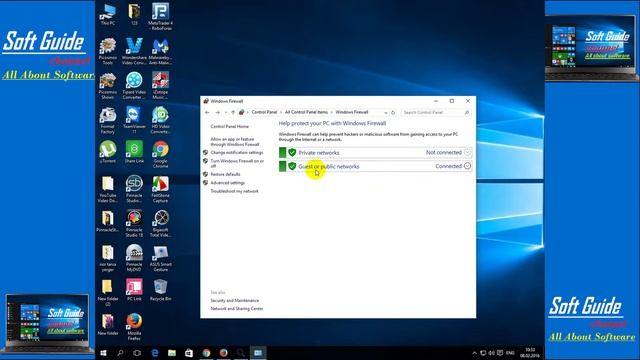Screen dimensions: 640x360
Task: Open the address bar history dropdown
Action: tap(386, 112)
